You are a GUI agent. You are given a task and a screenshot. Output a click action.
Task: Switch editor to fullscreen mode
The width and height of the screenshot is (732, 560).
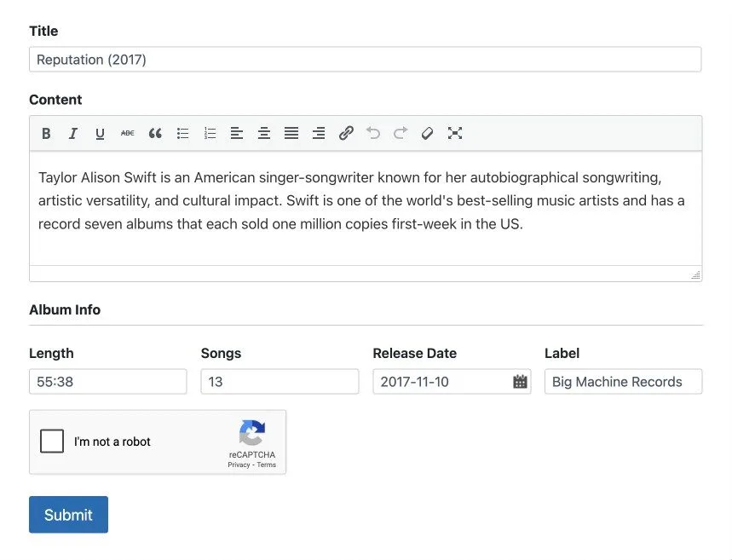point(455,134)
